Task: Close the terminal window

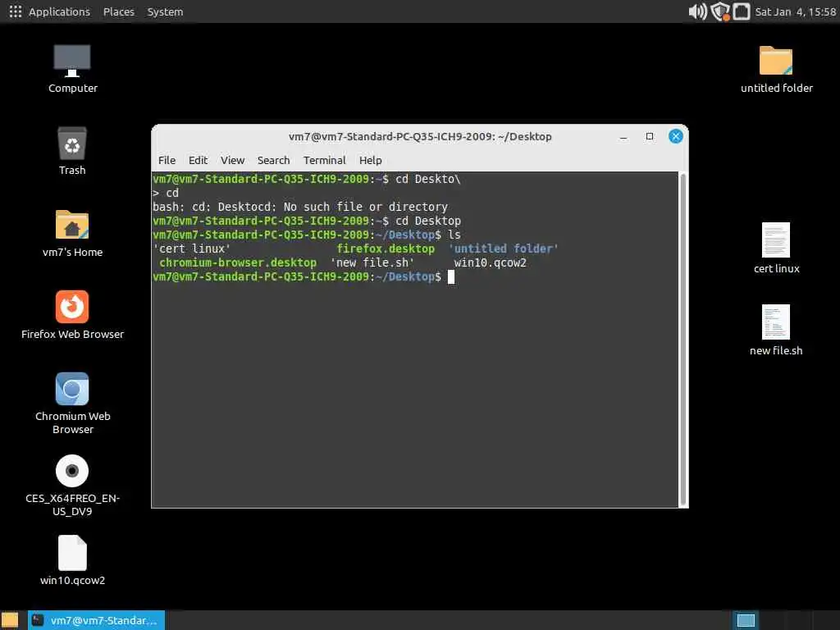Action: click(x=676, y=137)
